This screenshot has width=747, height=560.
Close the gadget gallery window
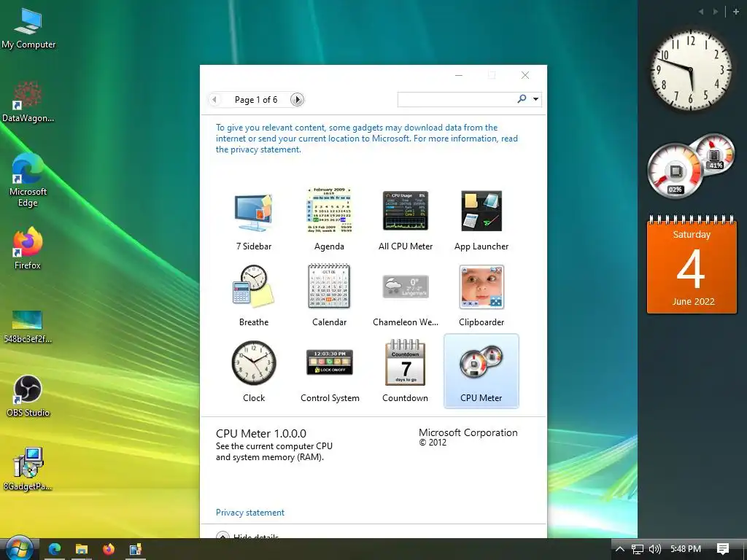tap(525, 75)
